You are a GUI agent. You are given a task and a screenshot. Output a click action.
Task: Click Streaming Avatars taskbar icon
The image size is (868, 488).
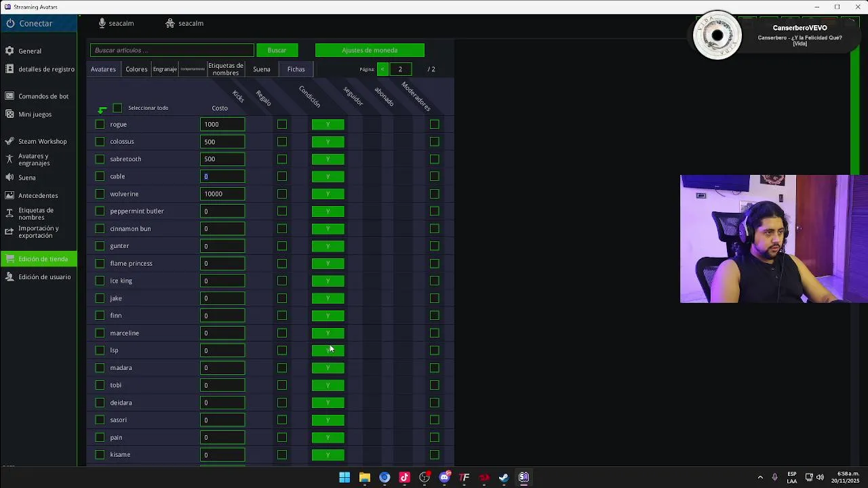524,477
